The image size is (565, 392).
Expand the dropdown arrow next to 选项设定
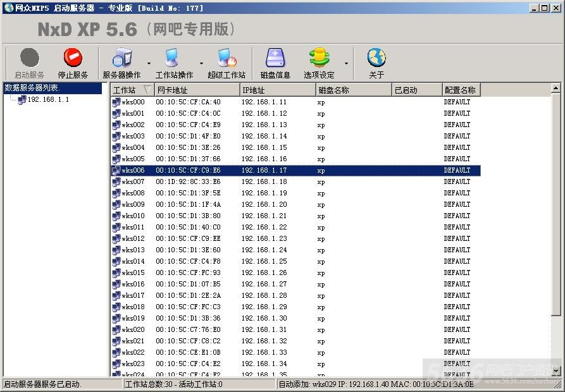pyautogui.click(x=346, y=64)
